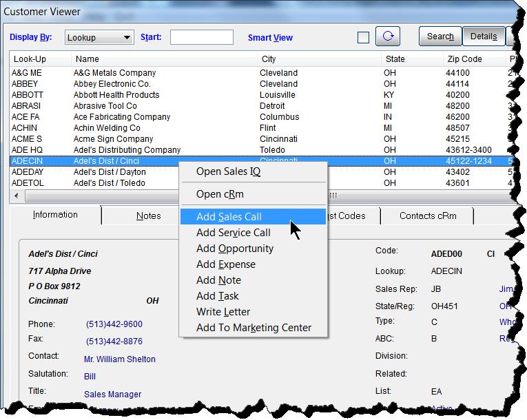This screenshot has width=527, height=420.
Task: Switch to the Information tab
Action: point(56,215)
